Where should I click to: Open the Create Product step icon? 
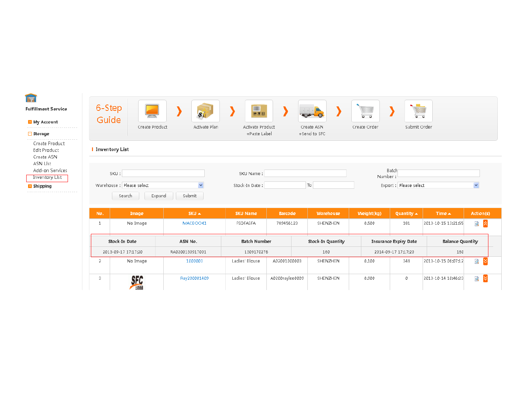(152, 111)
